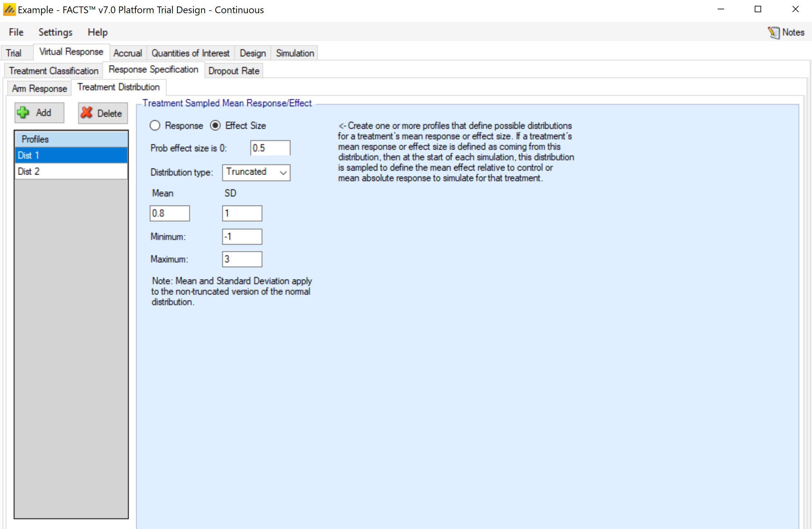Select the Response radio button

point(155,125)
